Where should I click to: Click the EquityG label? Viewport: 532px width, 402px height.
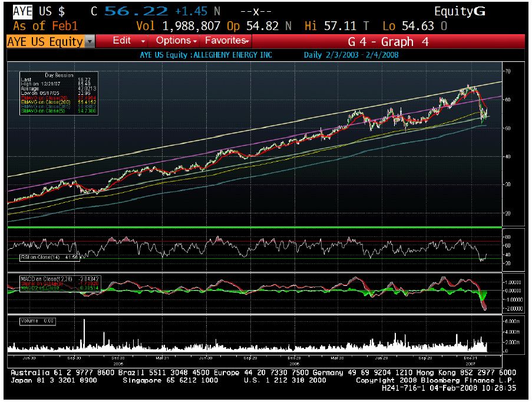click(460, 12)
